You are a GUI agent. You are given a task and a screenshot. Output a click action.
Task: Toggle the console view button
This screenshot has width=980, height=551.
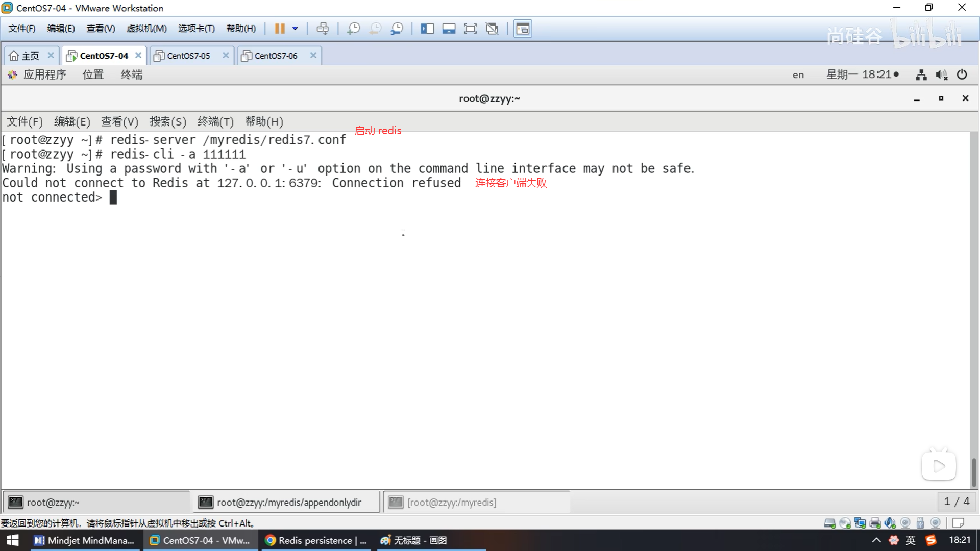click(x=523, y=29)
